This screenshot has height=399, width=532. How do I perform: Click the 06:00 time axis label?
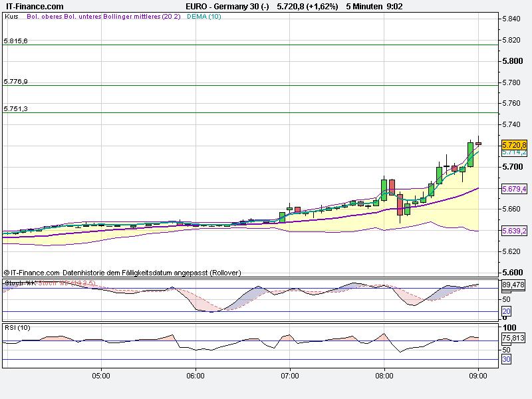196,376
